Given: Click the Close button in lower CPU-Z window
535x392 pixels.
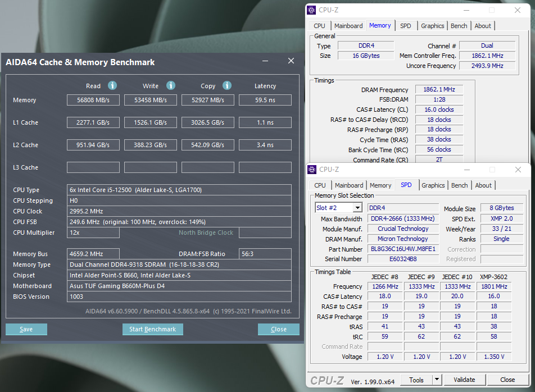Looking at the screenshot, I should tap(507, 380).
